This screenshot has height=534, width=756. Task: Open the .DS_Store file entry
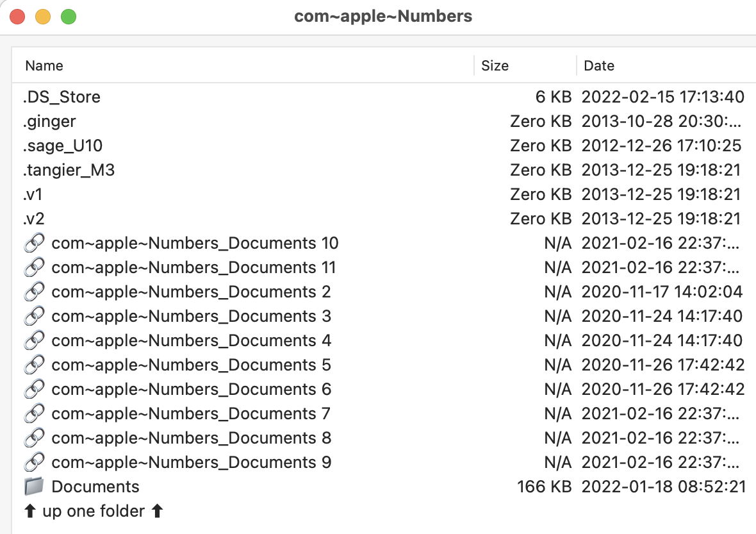[x=62, y=97]
